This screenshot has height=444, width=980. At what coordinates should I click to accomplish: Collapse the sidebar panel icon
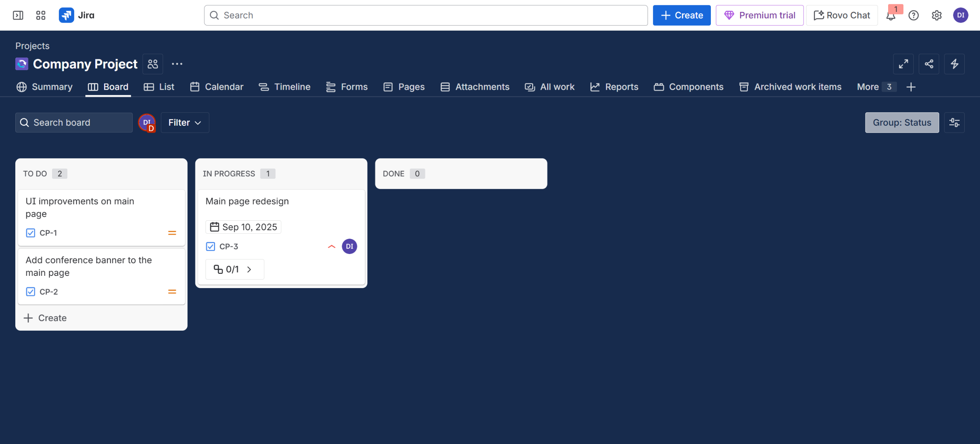[x=18, y=15]
